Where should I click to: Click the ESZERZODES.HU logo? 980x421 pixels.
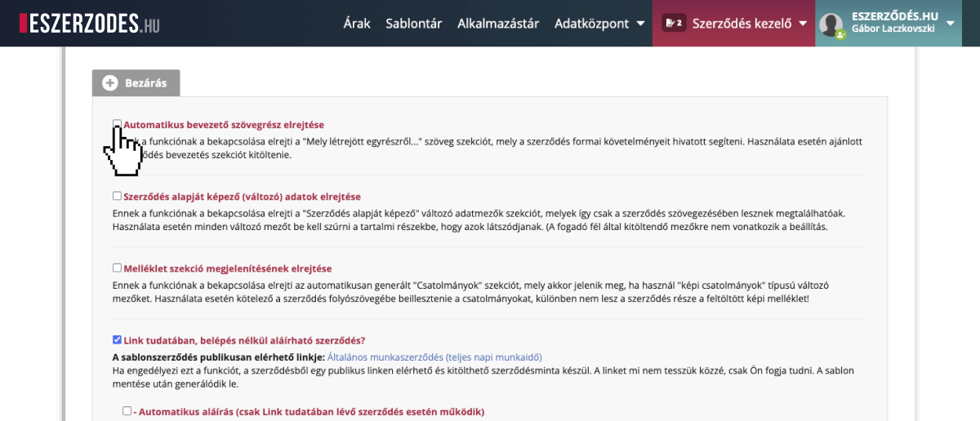[89, 23]
